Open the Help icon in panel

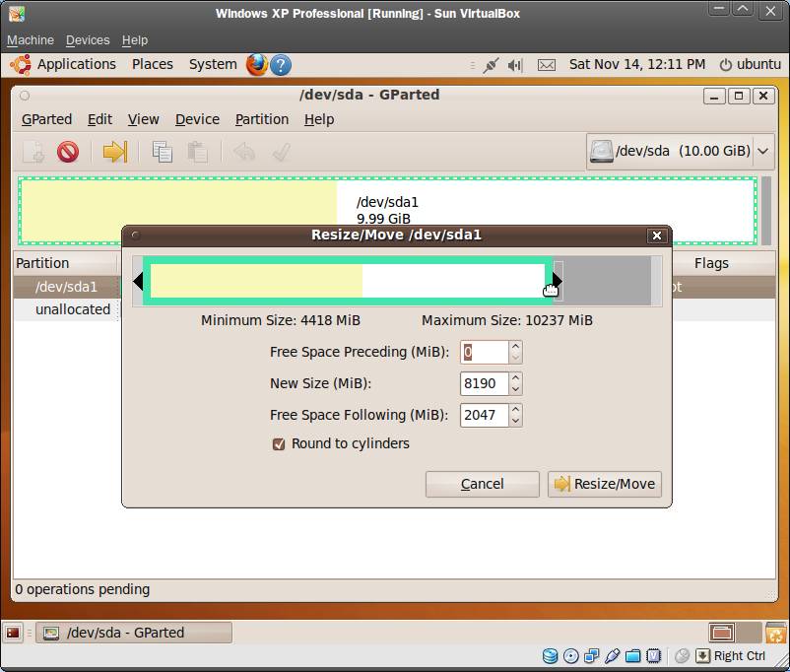281,65
